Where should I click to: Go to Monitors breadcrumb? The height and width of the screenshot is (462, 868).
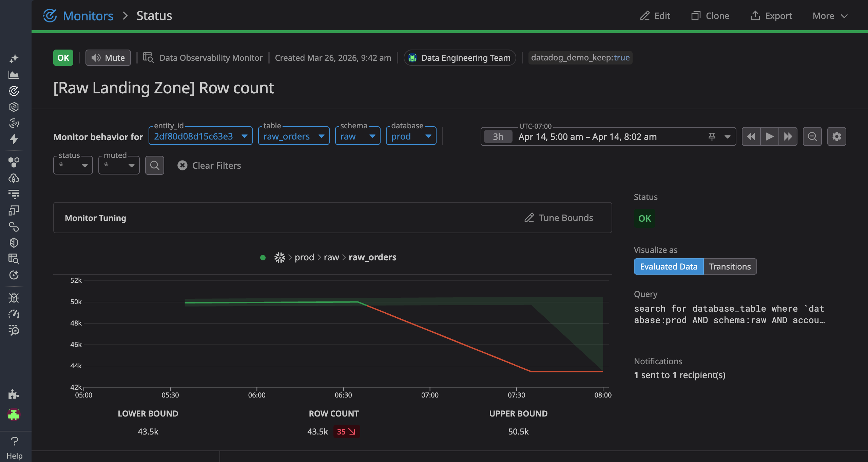pos(88,16)
